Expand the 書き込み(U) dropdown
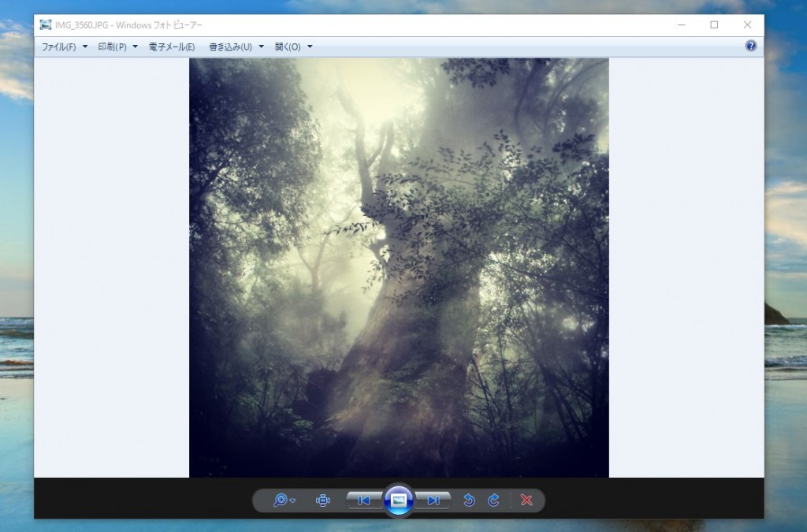The image size is (807, 532). [236, 47]
